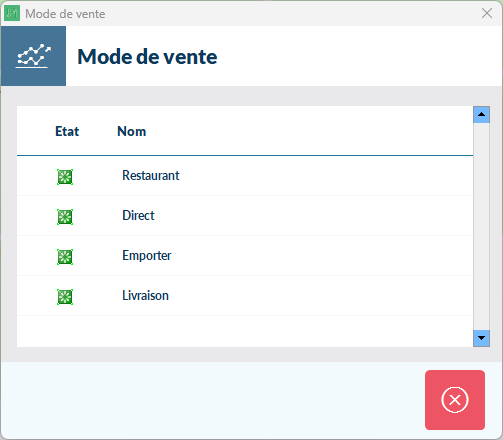
Task: Select the Emporter row name
Action: (x=147, y=256)
